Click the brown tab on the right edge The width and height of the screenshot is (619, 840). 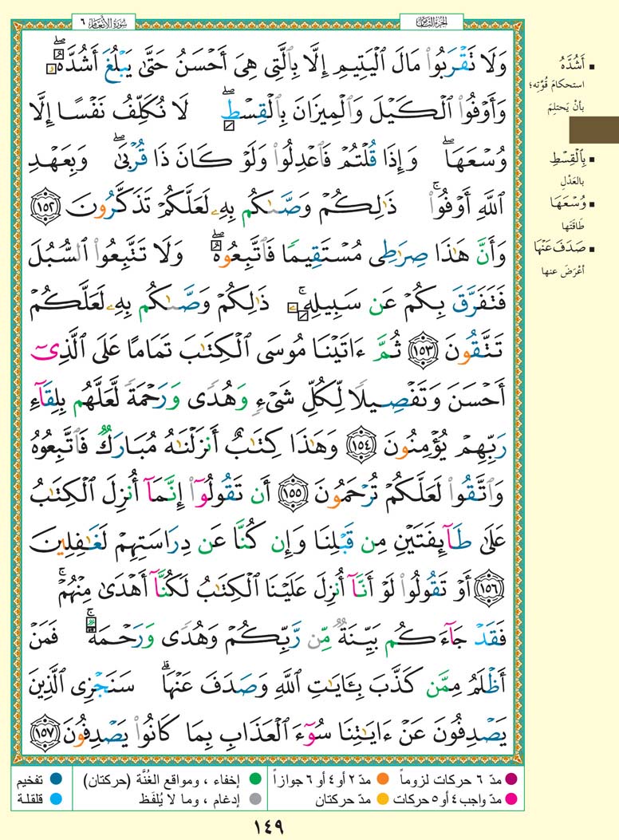(x=593, y=130)
